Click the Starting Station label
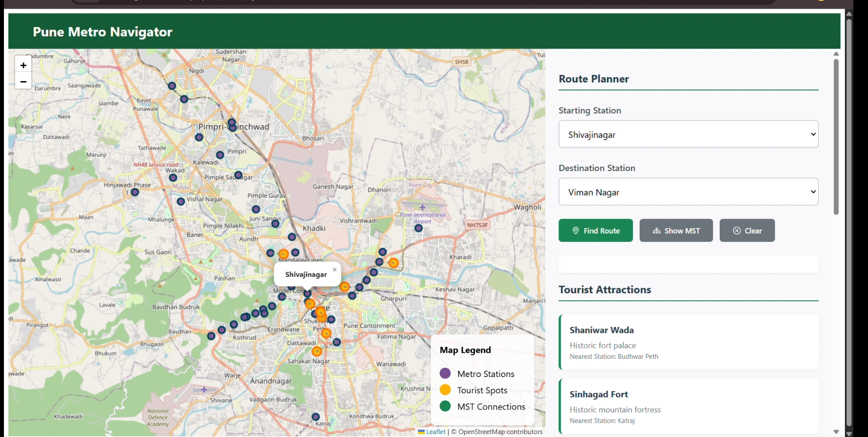Screen dimensions: 868x437 pos(590,111)
